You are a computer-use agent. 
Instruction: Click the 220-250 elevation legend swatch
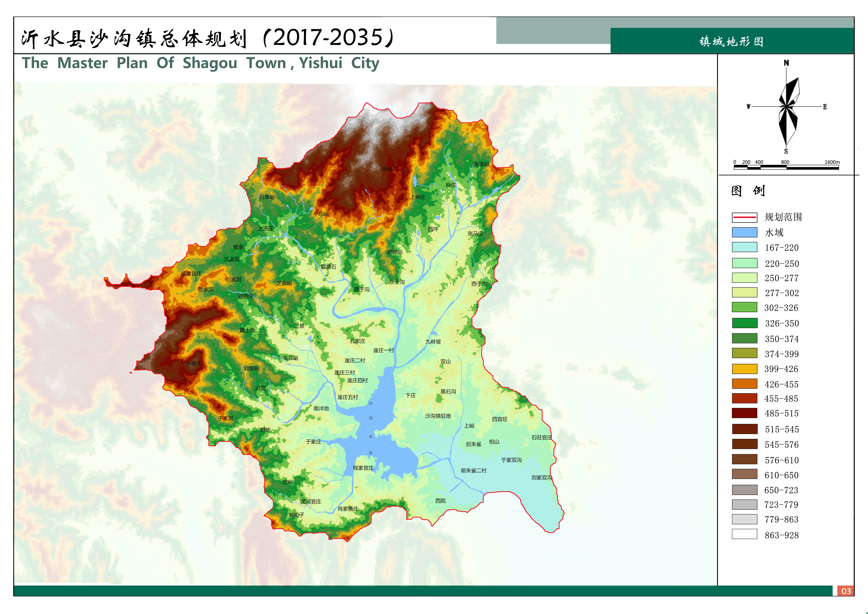coord(745,263)
